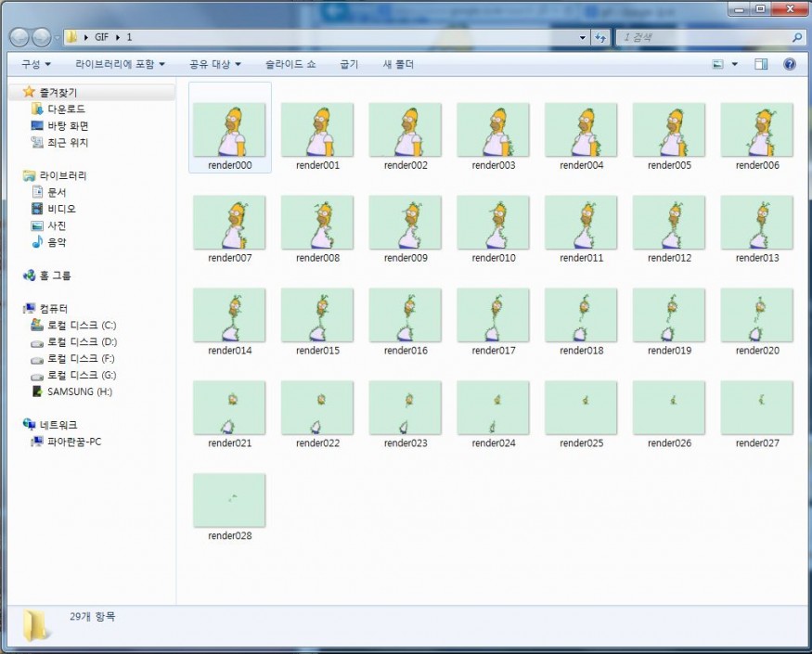This screenshot has width=812, height=654.
Task: Click the search magnifier icon
Action: tap(797, 37)
